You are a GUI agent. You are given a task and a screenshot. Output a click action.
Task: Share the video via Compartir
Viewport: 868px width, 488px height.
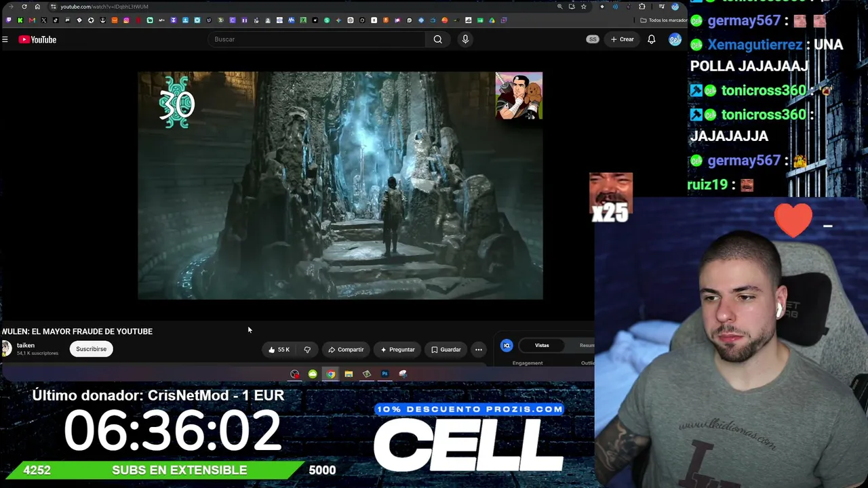point(346,350)
